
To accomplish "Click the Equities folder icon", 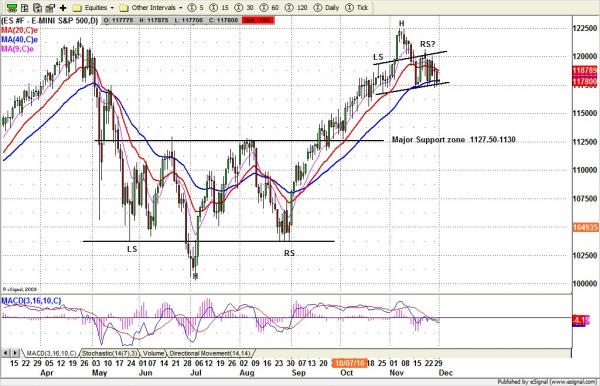I will (77, 8).
